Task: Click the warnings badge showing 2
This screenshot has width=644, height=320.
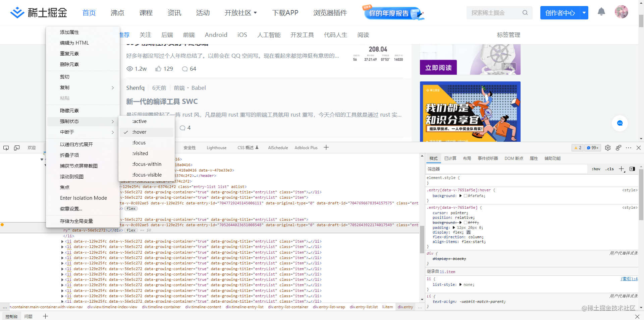Action: [578, 148]
